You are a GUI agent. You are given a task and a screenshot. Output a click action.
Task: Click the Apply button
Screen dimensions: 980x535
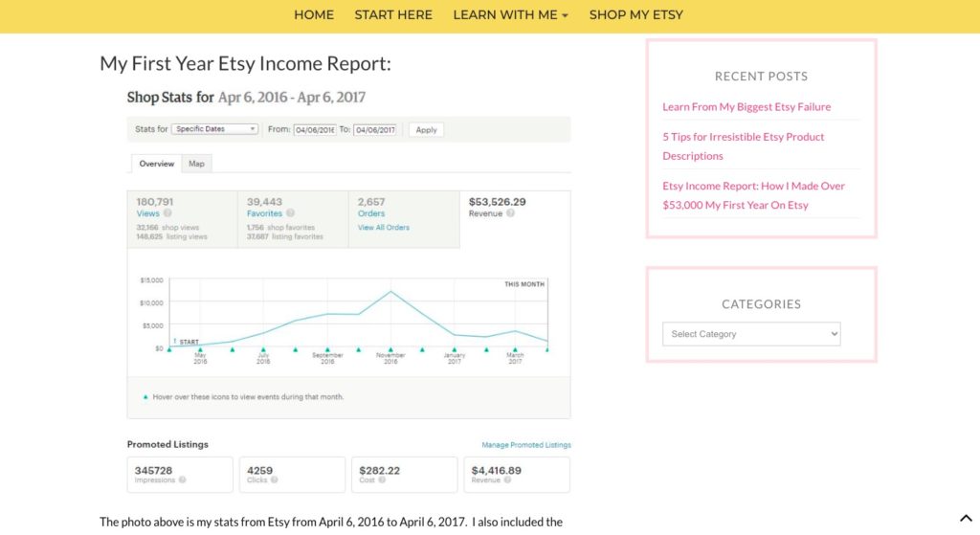point(426,130)
